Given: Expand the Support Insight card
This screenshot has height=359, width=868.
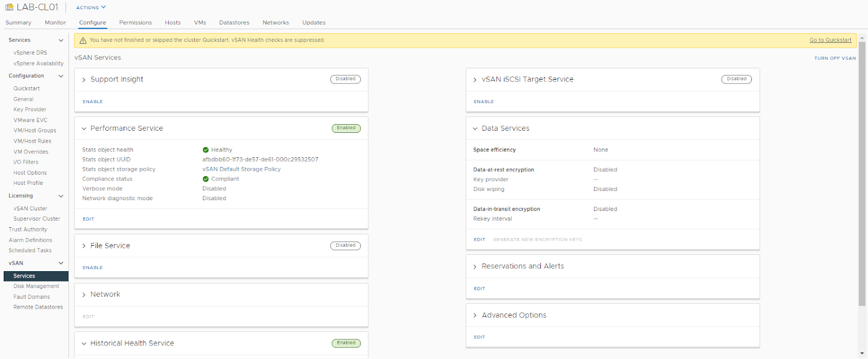Looking at the screenshot, I should 84,80.
